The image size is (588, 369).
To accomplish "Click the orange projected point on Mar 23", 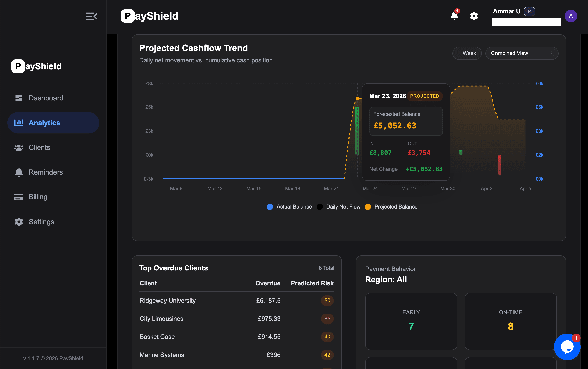I will point(357,99).
